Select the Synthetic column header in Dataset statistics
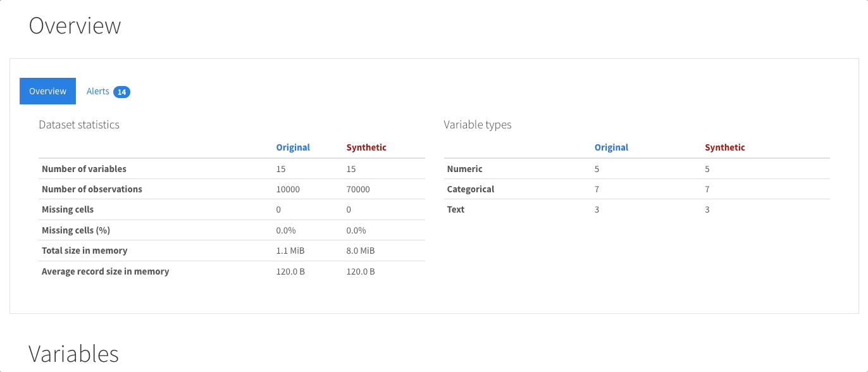This screenshot has height=372, width=868. point(366,147)
